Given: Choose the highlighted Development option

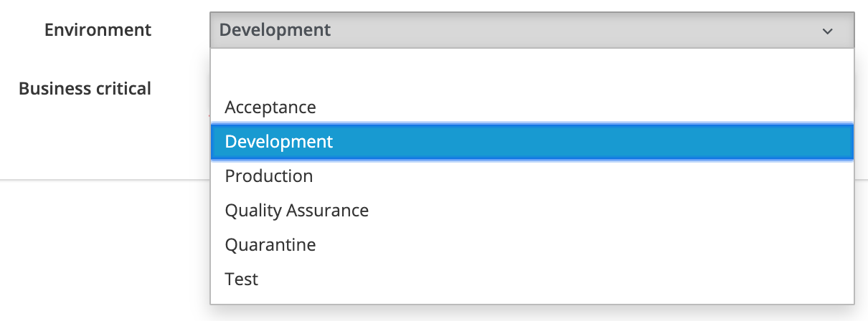Looking at the screenshot, I should (532, 142).
